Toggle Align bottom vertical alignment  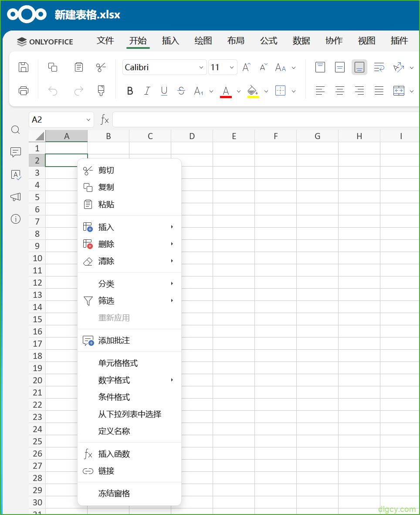click(x=359, y=67)
